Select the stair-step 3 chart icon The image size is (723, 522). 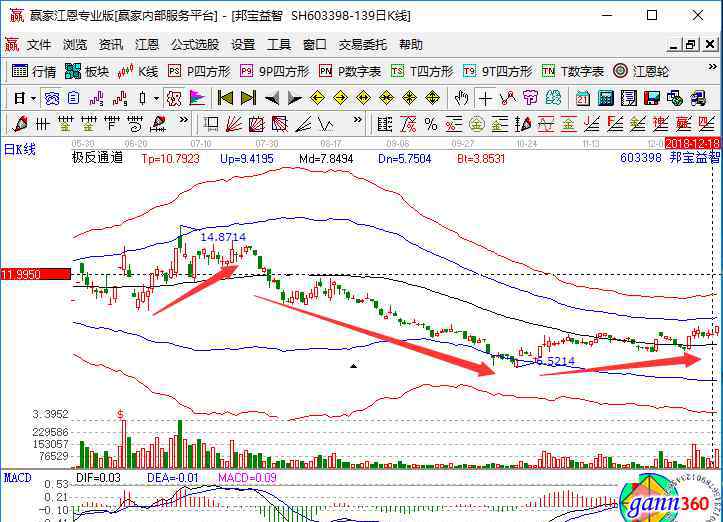tap(96, 98)
